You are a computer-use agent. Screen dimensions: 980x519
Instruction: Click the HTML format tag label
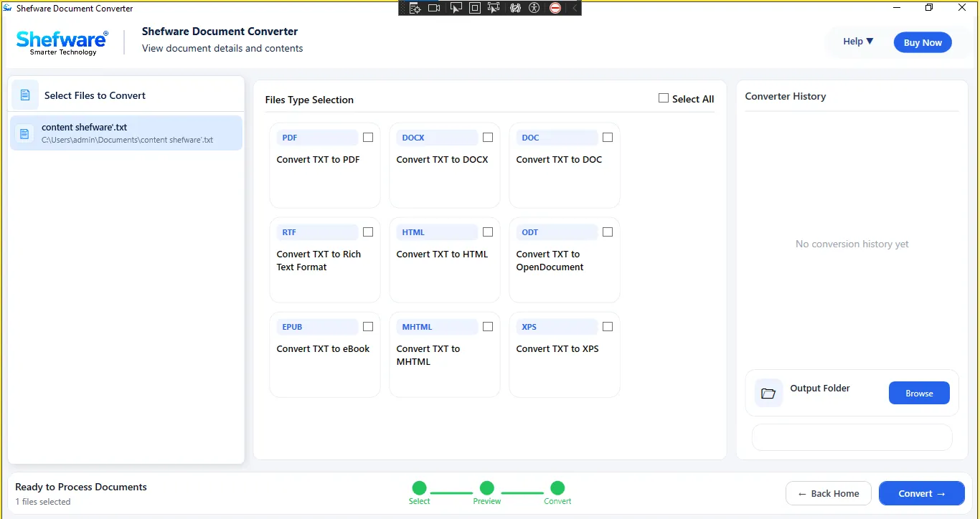(x=437, y=232)
